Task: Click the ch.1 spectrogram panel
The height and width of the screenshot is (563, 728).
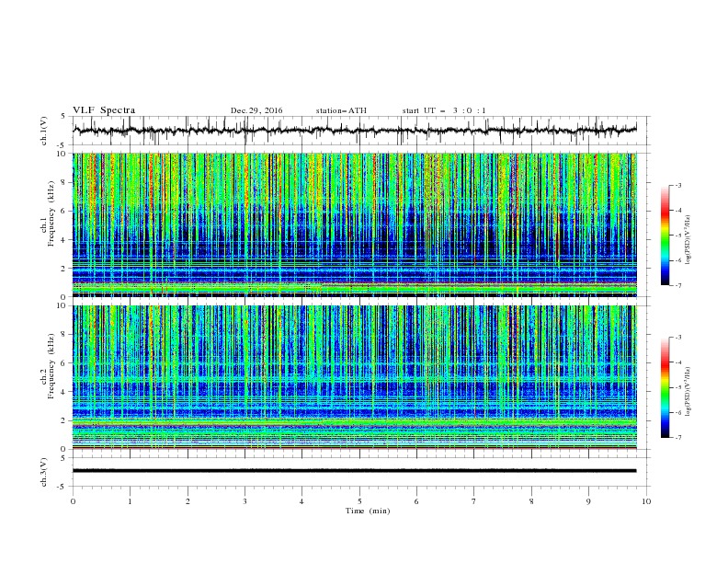Action: coord(355,224)
